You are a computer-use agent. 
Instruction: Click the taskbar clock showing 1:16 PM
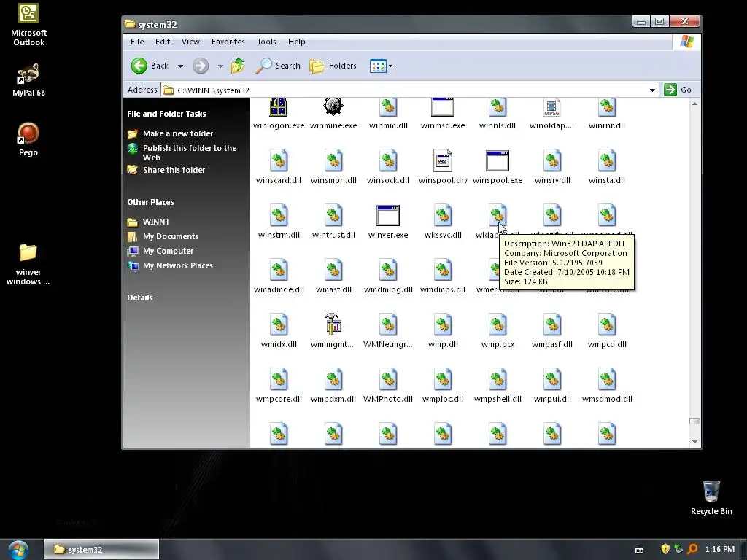point(720,549)
